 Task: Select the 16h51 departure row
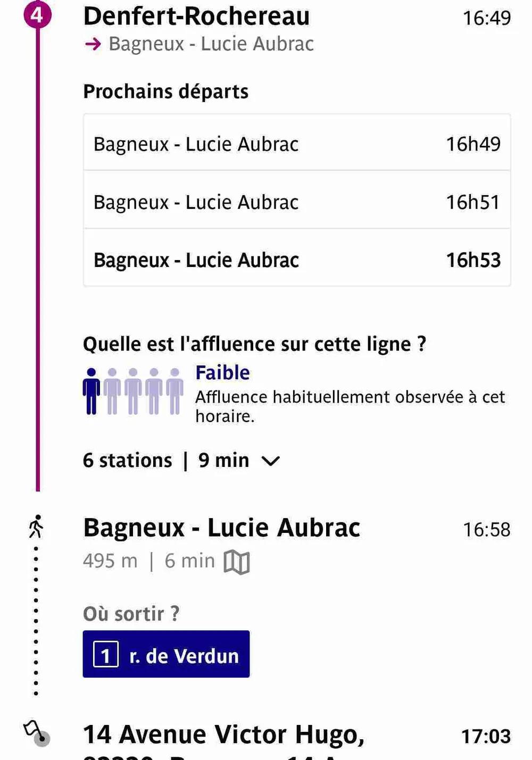point(297,202)
